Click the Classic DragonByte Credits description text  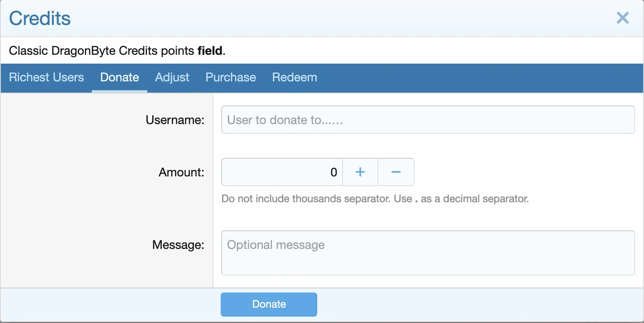point(117,51)
